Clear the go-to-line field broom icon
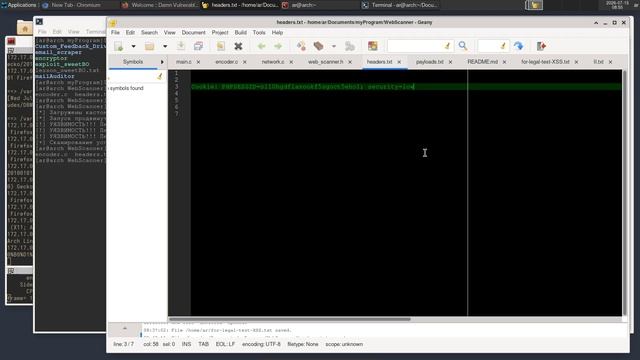 pyautogui.click(x=503, y=46)
